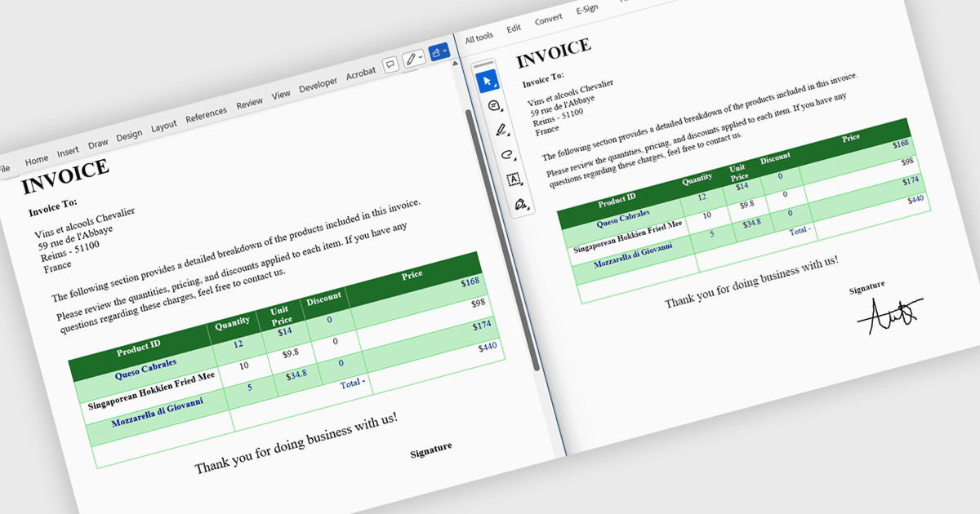Image resolution: width=980 pixels, height=514 pixels.
Task: Switch to the Design tab in Word
Action: [x=129, y=135]
